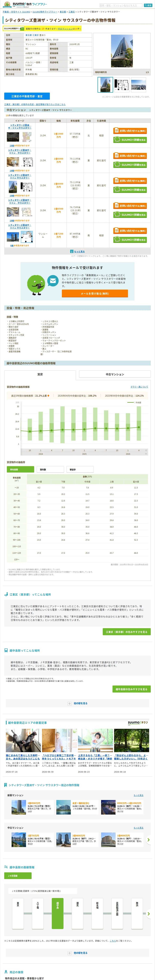Open もっと見る in 中古マンション nearby section

(138, 828)
